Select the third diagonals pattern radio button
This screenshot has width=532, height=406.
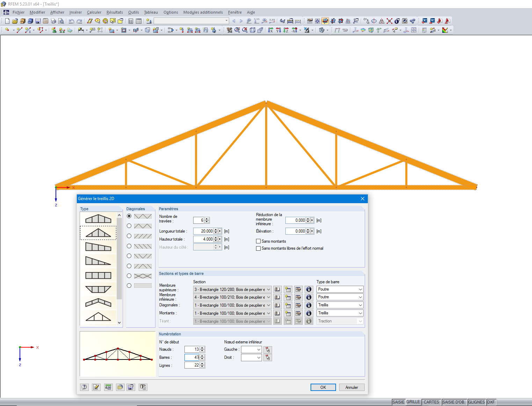click(x=129, y=236)
